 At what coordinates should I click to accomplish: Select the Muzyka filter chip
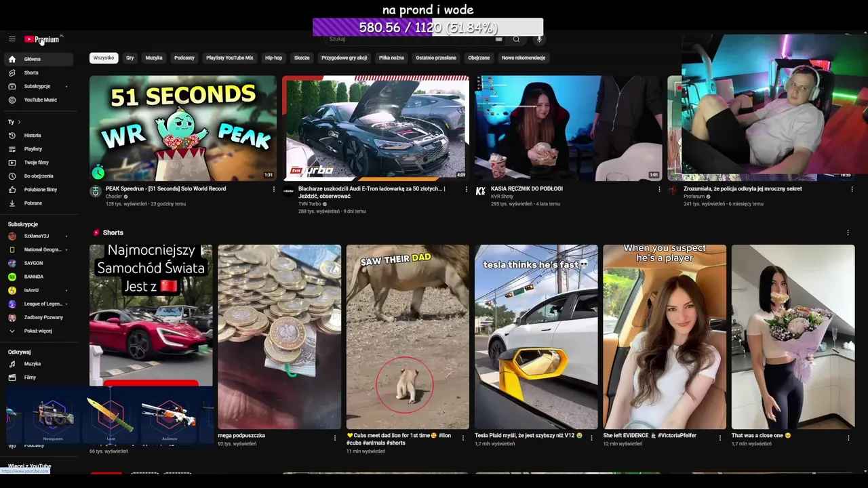pos(154,58)
